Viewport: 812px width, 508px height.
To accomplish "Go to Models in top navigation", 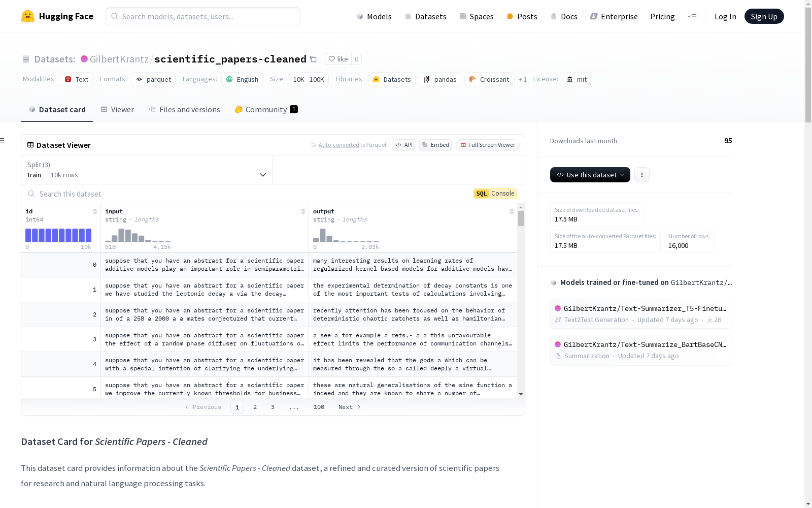I will coord(374,17).
